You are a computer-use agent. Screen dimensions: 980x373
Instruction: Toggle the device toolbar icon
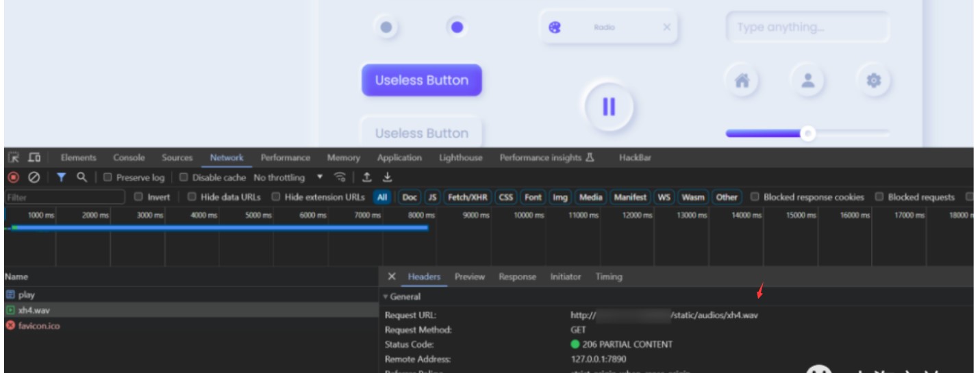[34, 157]
